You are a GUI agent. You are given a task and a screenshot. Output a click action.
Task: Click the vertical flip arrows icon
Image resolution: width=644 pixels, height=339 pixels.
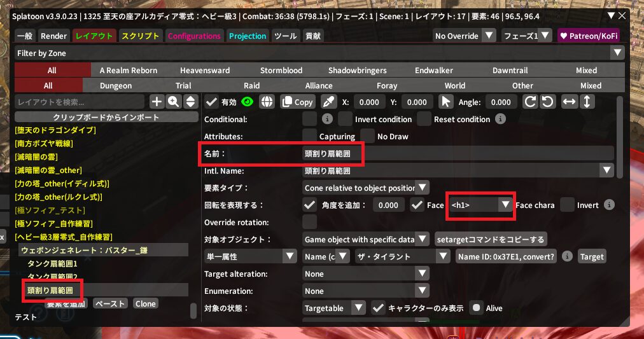(586, 102)
